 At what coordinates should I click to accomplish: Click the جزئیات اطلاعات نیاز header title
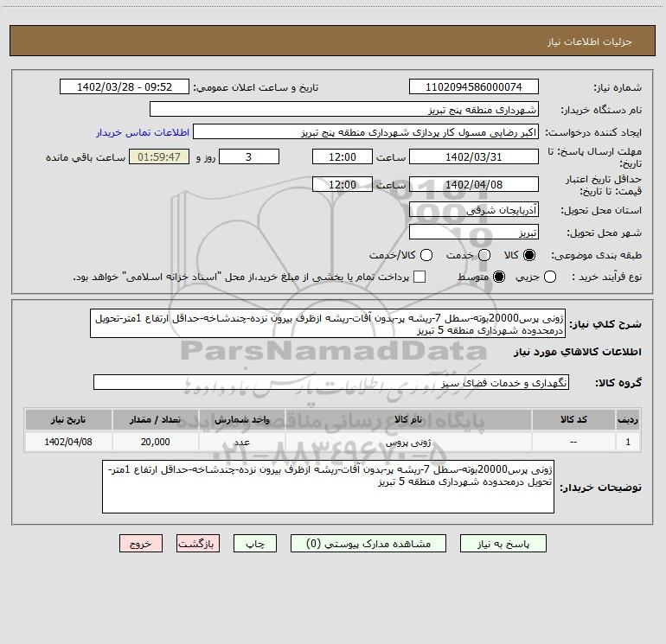tap(590, 41)
